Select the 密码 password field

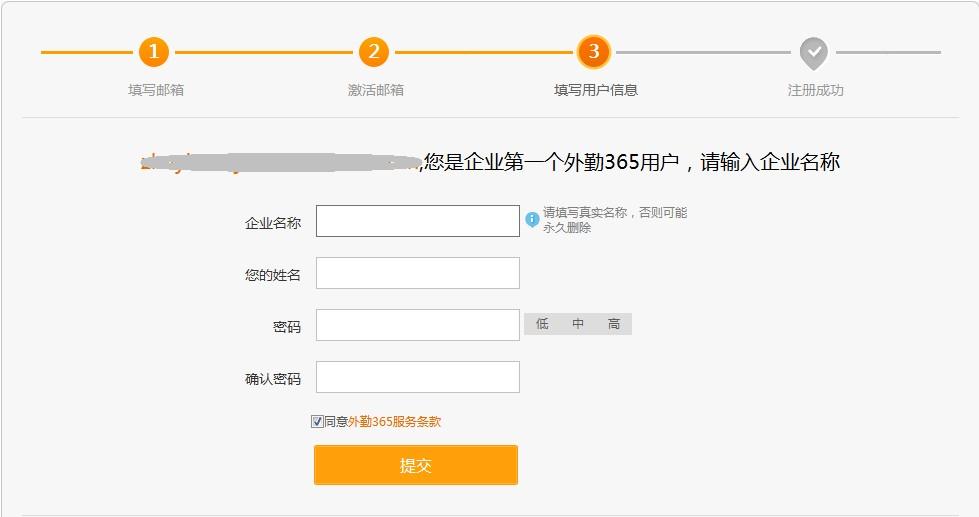pyautogui.click(x=417, y=325)
